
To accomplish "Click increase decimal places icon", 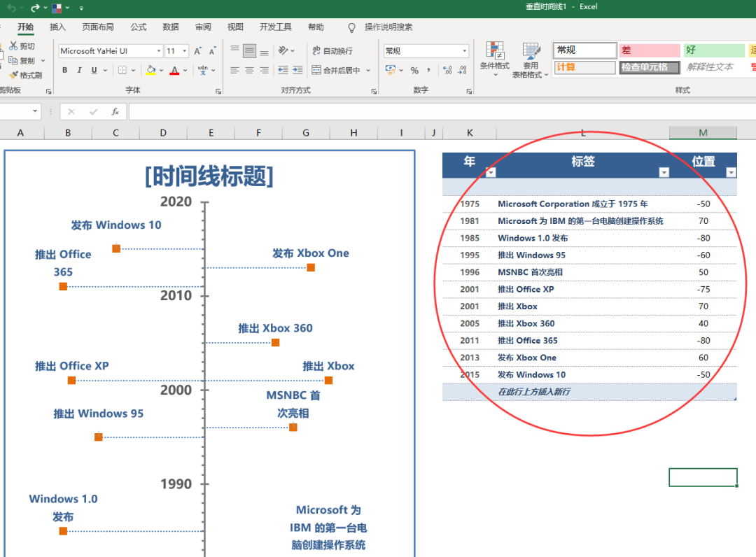I will (x=447, y=71).
